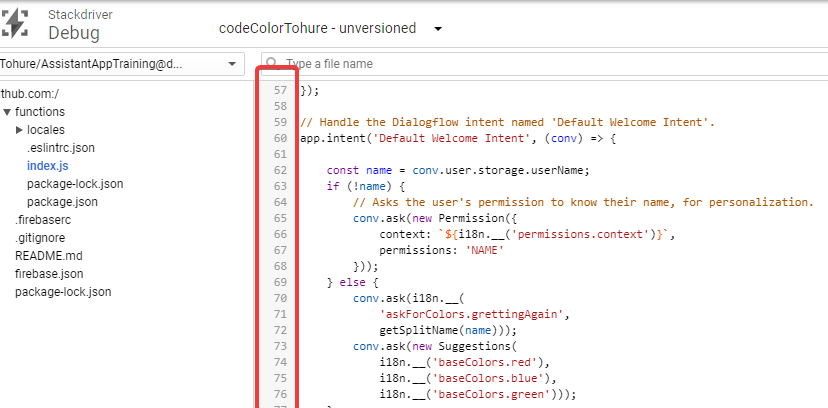Open the .gitignore file
This screenshot has height=408, width=828.
click(x=40, y=238)
